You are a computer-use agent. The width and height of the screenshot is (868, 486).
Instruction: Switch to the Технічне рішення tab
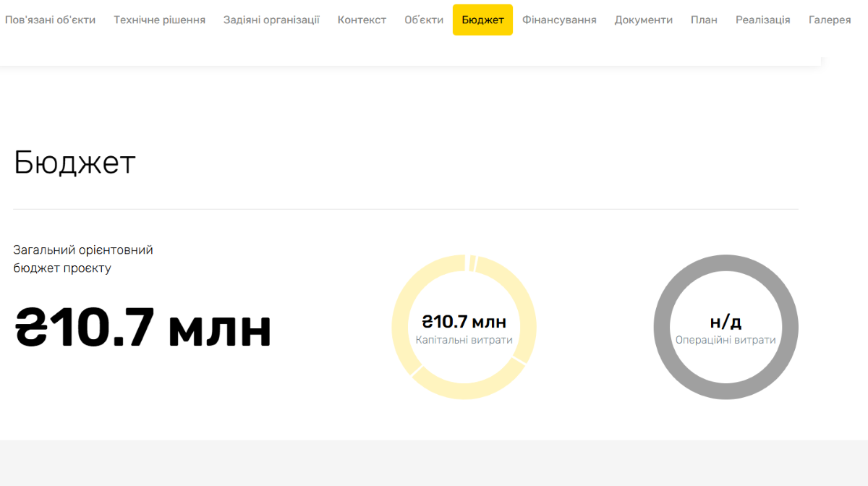(x=159, y=20)
